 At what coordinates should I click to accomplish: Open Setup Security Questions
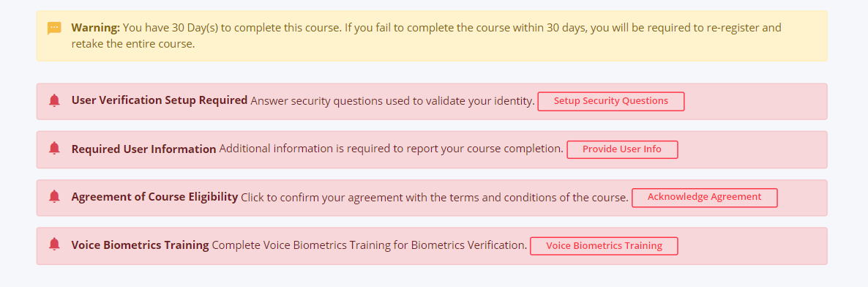tap(611, 101)
